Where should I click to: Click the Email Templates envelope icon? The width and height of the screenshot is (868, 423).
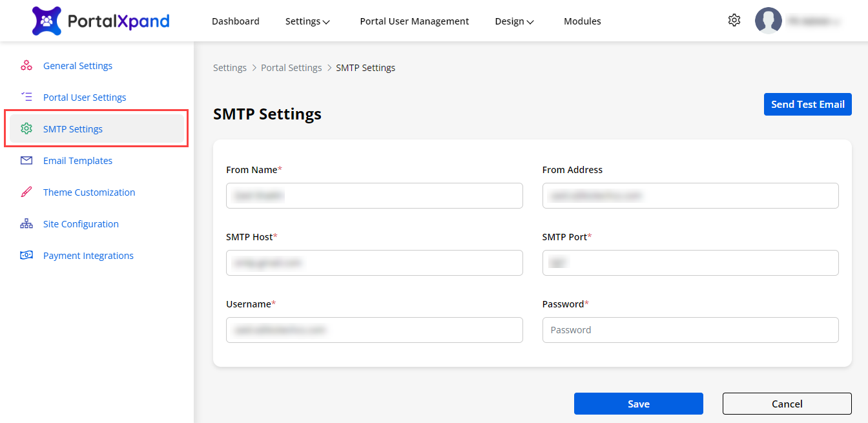point(26,160)
